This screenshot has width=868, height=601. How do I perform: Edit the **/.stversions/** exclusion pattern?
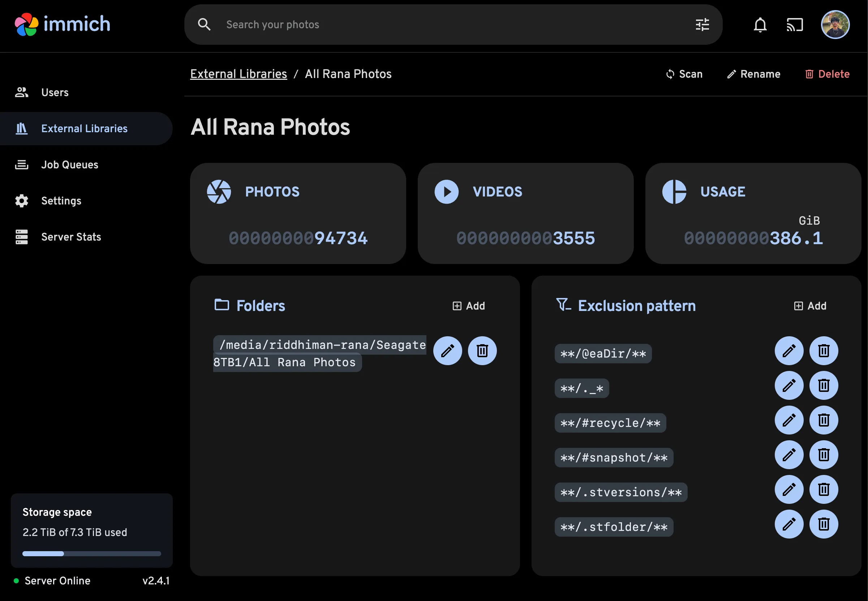(x=789, y=489)
